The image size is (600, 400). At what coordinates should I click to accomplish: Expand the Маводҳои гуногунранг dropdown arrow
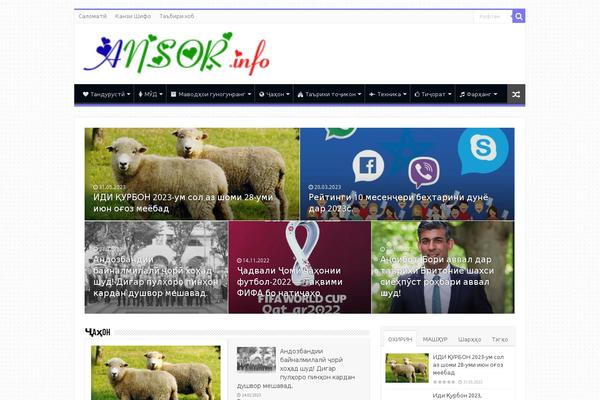(249, 94)
